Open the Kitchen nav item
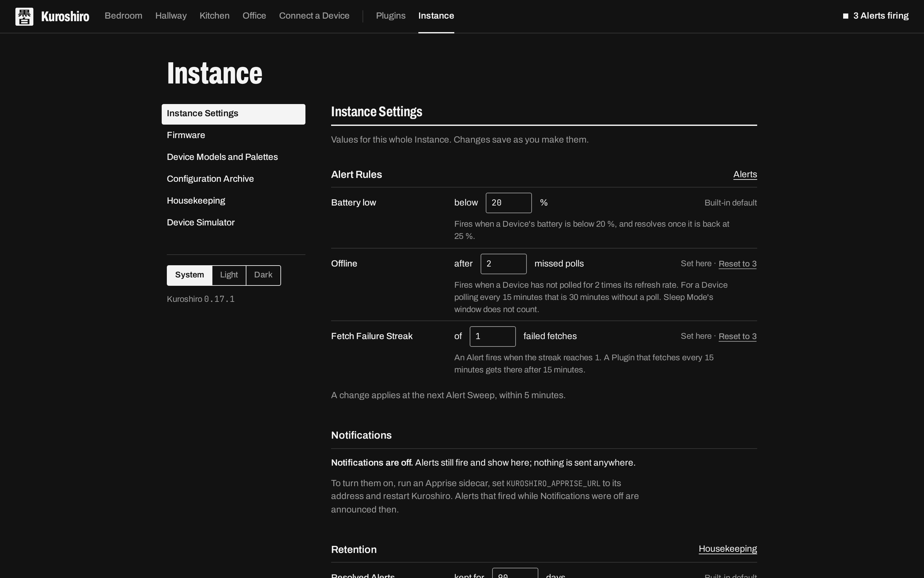924x578 pixels. pyautogui.click(x=214, y=16)
